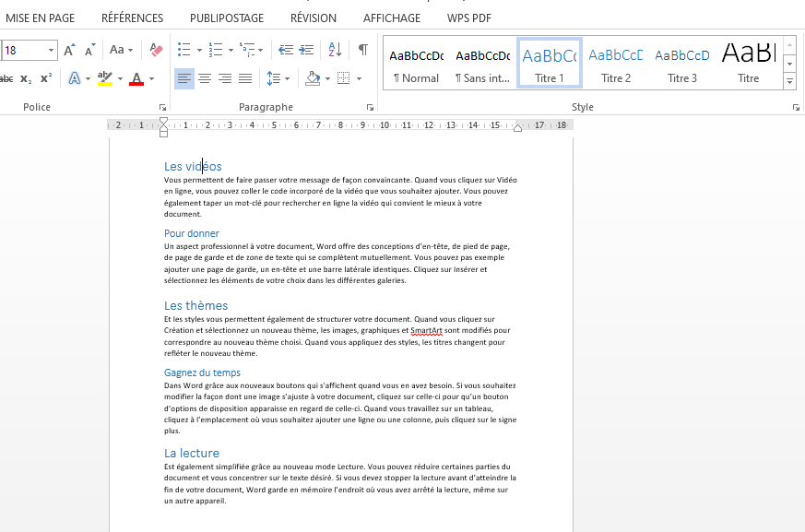Apply multilevel list formatting

(x=247, y=50)
